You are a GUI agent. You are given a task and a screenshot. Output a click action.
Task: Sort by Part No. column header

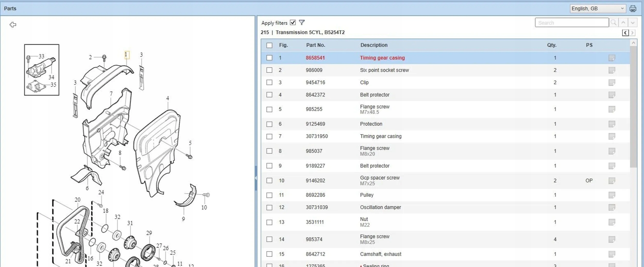click(316, 45)
